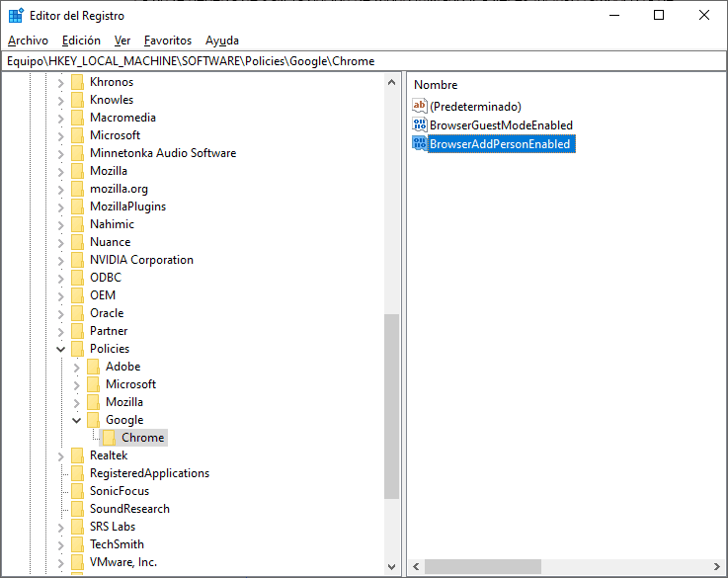The height and width of the screenshot is (578, 728).
Task: Expand the Adobe key under Policies
Action: click(77, 368)
